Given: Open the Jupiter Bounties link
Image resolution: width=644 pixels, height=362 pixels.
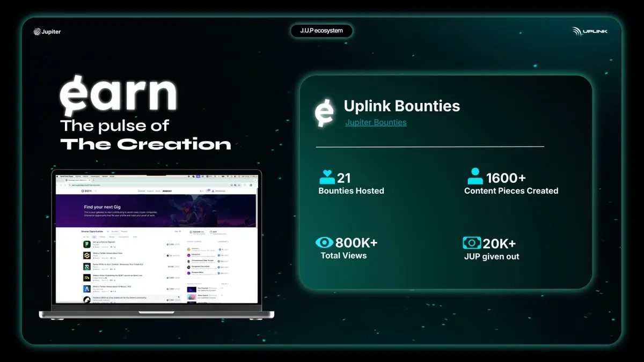Looking at the screenshot, I should click(x=376, y=122).
